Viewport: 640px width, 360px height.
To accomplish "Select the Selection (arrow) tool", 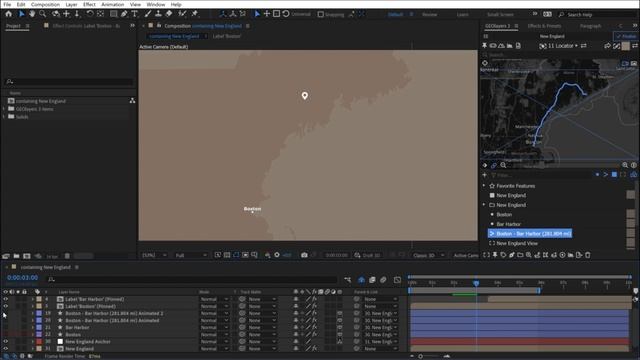I will (x=21, y=14).
